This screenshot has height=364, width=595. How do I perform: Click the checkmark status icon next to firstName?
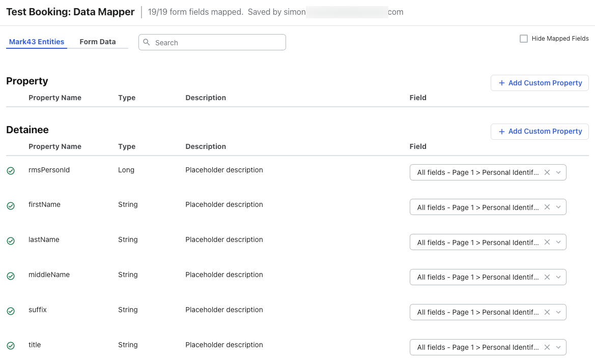pos(10,206)
